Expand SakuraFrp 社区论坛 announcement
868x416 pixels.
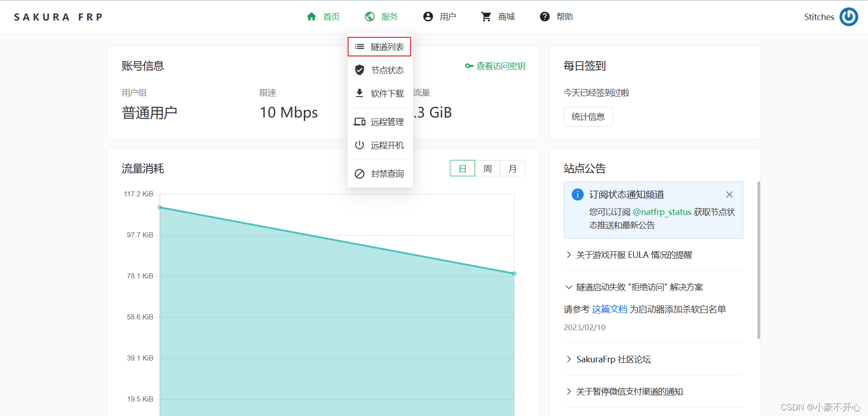[653, 359]
